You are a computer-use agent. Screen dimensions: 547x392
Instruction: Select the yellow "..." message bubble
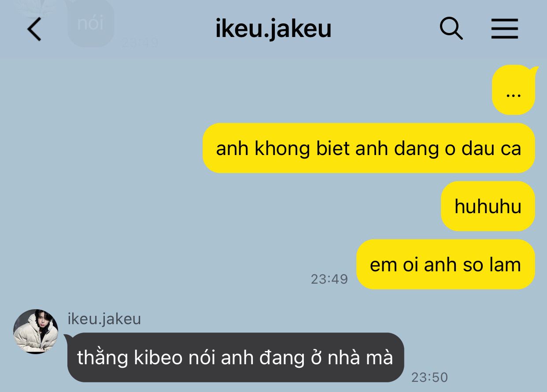pos(513,90)
